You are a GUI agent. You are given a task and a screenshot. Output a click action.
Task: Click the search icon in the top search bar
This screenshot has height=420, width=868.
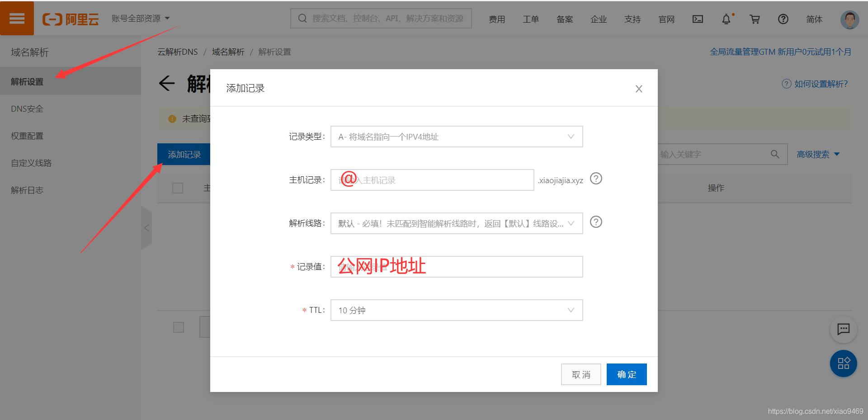coord(302,18)
